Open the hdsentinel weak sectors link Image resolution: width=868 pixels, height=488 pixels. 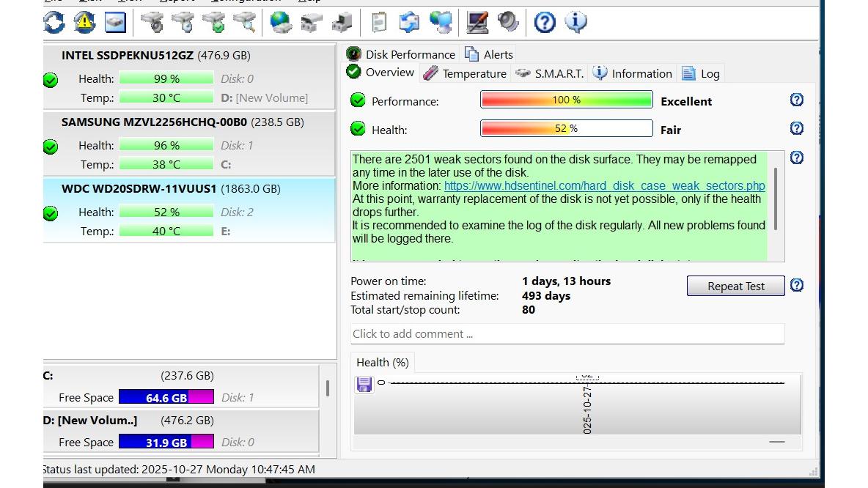[604, 186]
